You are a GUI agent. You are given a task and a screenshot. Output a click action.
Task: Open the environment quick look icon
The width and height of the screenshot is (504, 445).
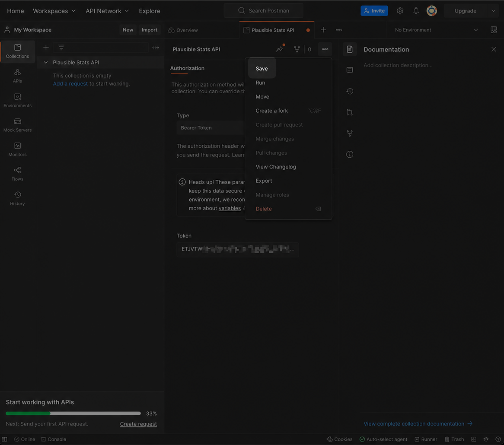click(494, 30)
